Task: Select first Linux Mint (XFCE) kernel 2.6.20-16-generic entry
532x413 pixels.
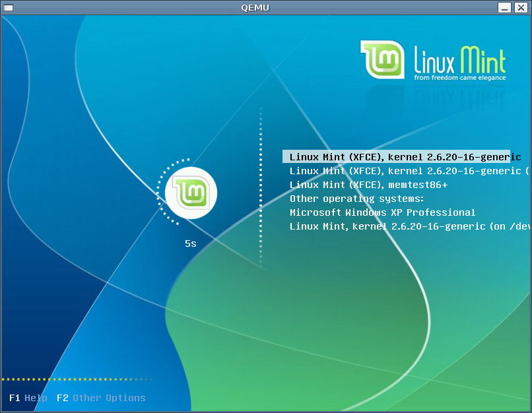Action: tap(396, 156)
